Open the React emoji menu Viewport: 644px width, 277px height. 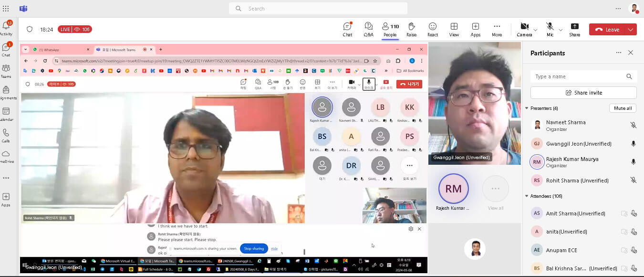click(x=433, y=29)
